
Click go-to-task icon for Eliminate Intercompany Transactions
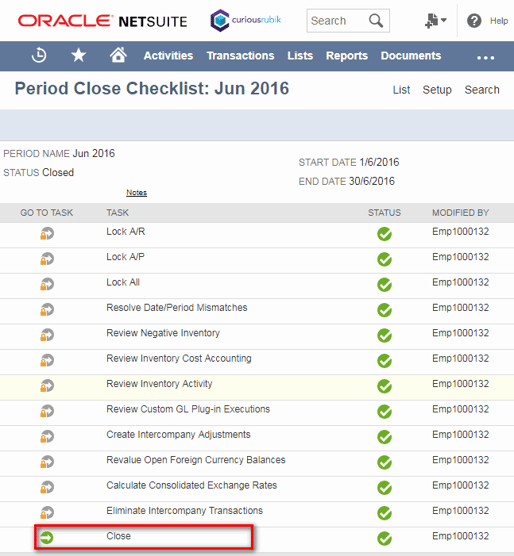47,513
